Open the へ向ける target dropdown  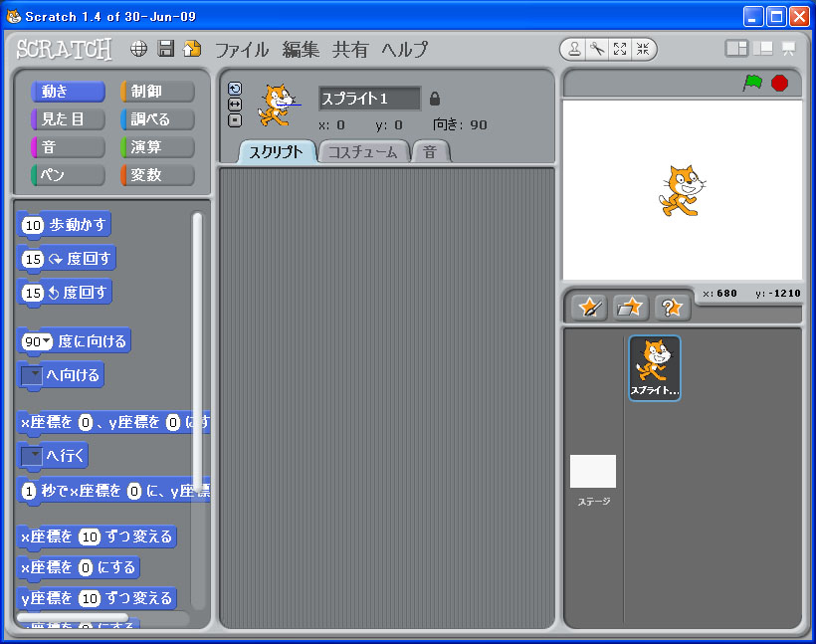31,375
